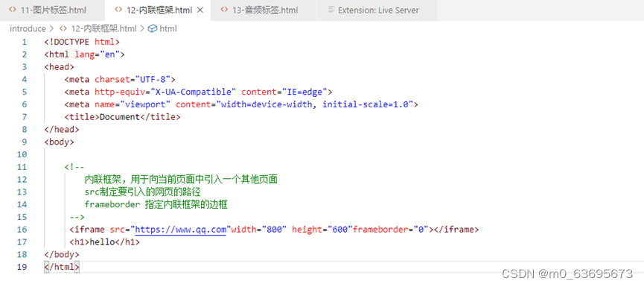
Task: Click the <!DOCTYPE html> line
Action: pyautogui.click(x=82, y=42)
